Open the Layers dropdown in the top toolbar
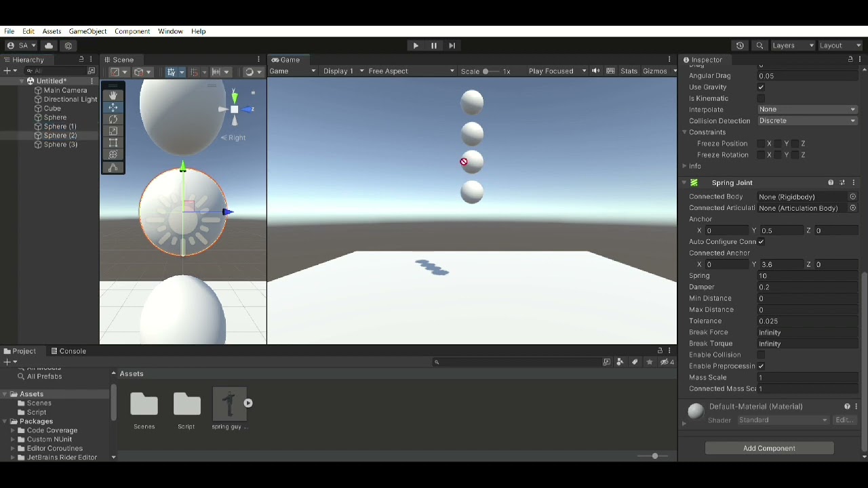This screenshot has width=868, height=488. [792, 45]
